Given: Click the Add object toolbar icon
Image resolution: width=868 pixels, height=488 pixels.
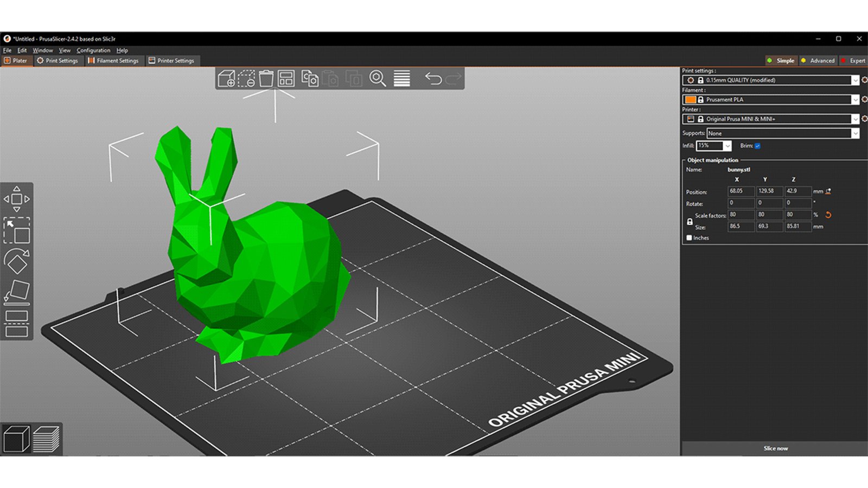Looking at the screenshot, I should point(226,79).
